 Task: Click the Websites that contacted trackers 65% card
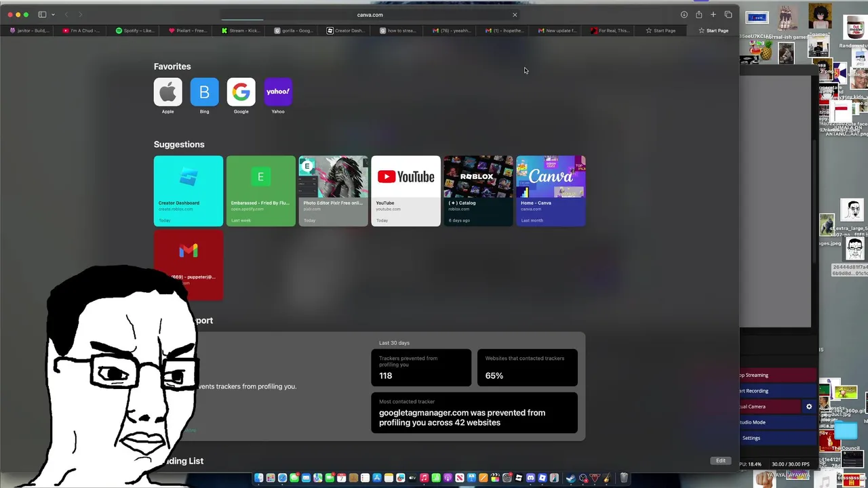[528, 367]
